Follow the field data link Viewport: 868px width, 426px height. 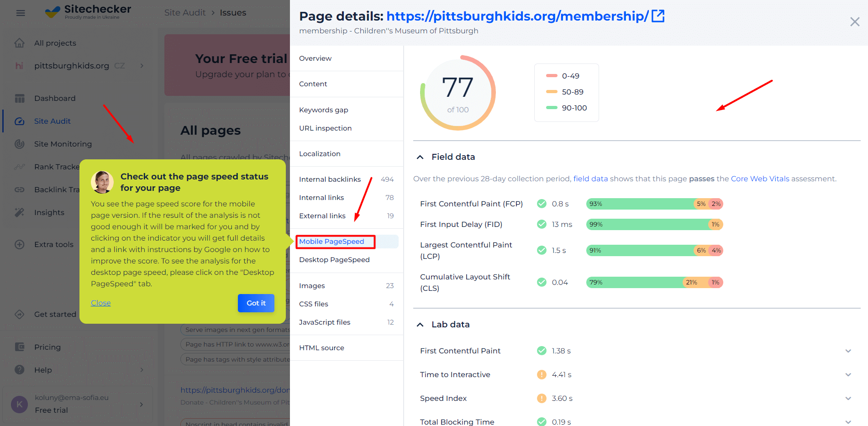[x=590, y=179]
